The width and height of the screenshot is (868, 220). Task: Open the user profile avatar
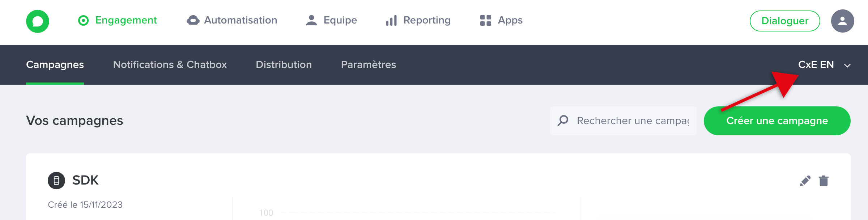[842, 21]
